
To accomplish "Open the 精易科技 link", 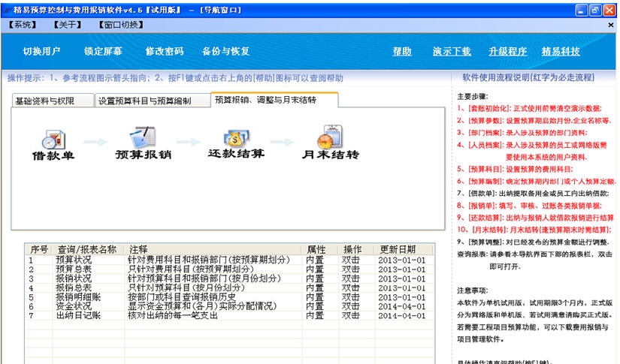I will click(x=561, y=51).
